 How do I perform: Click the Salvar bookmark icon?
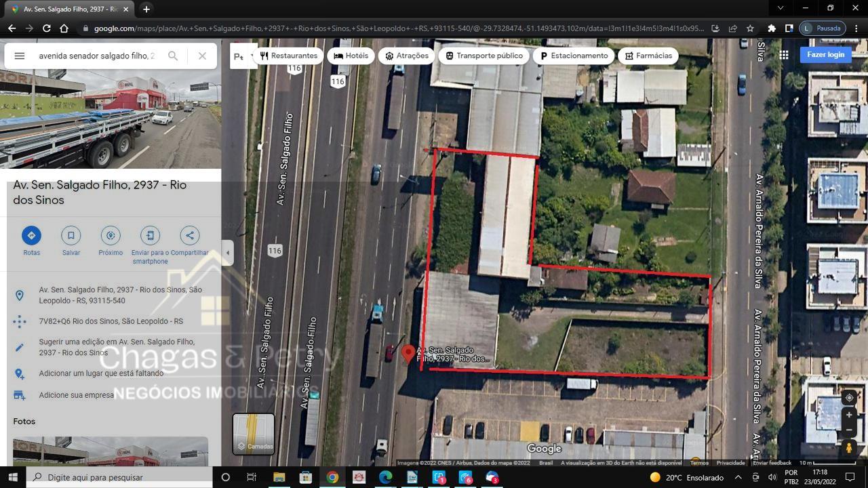[71, 236]
